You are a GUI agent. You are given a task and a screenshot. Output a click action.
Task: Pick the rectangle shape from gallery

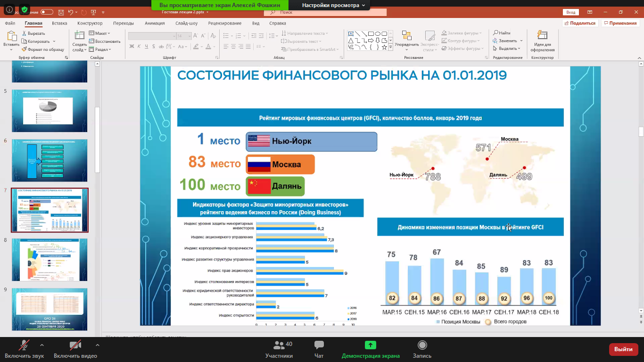tap(371, 34)
